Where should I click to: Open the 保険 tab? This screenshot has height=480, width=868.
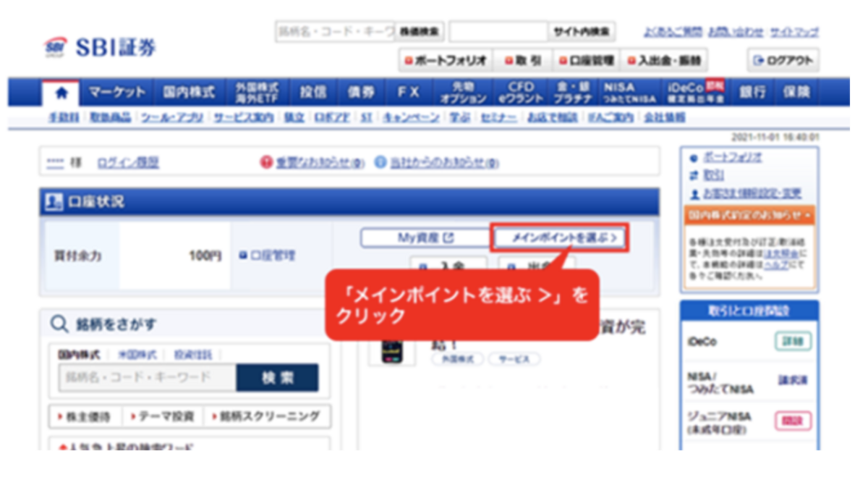[x=796, y=93]
